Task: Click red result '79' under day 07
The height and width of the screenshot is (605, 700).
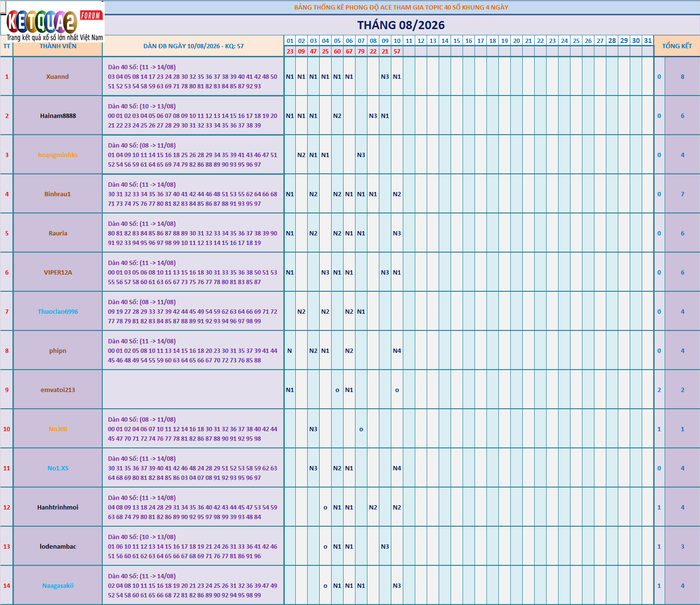Action: (361, 52)
